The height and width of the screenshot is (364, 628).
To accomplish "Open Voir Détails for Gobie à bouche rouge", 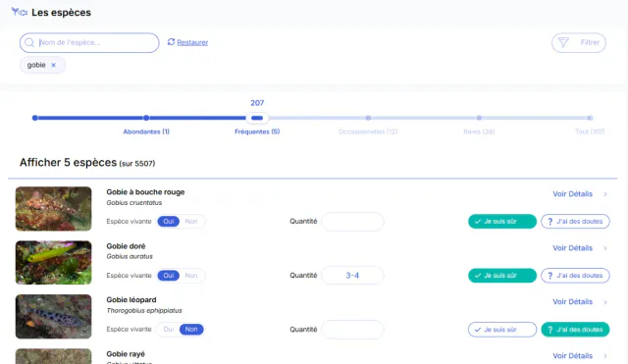I will pyautogui.click(x=572, y=194).
